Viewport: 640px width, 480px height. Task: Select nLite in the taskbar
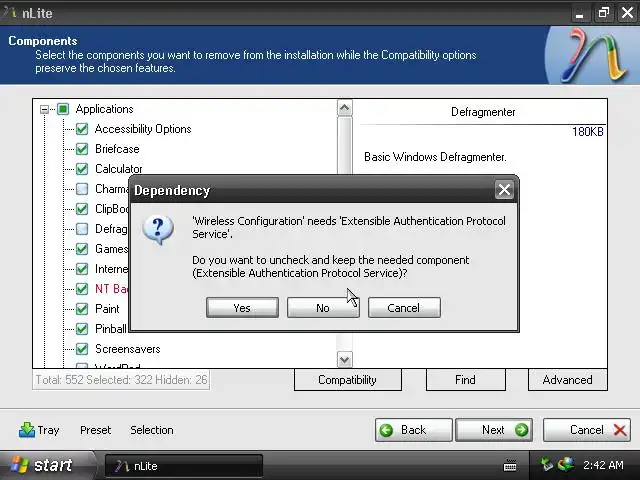[x=184, y=466]
